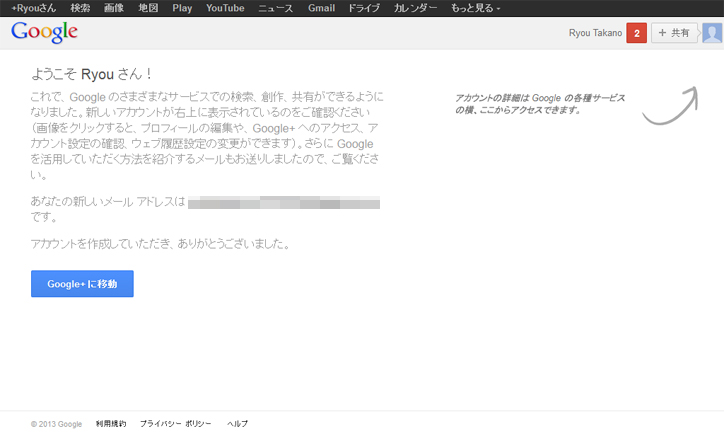This screenshot has height=436, width=724.
Task: Click the Google+ に移動 button
Action: 82,284
